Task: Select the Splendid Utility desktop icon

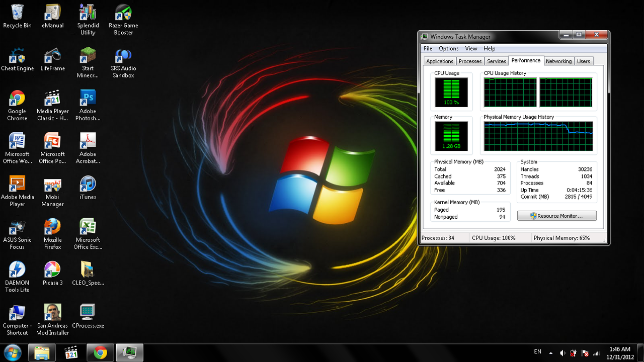Action: click(x=88, y=20)
